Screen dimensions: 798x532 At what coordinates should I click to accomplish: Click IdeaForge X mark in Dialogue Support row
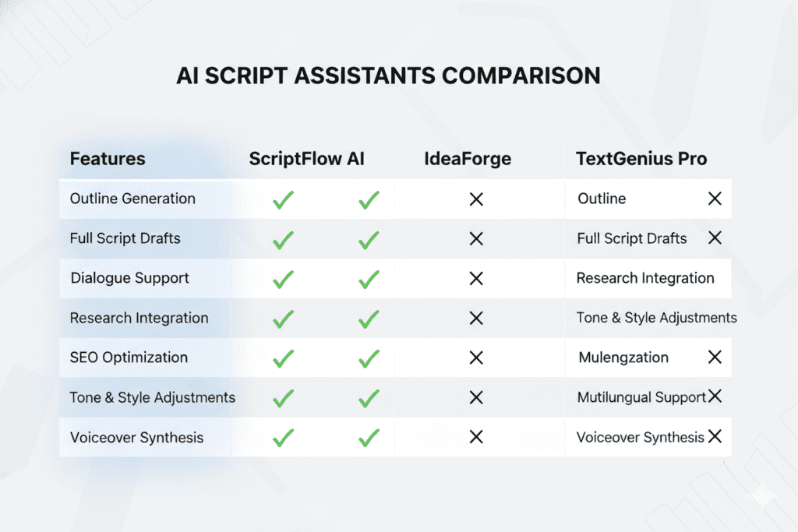476,279
